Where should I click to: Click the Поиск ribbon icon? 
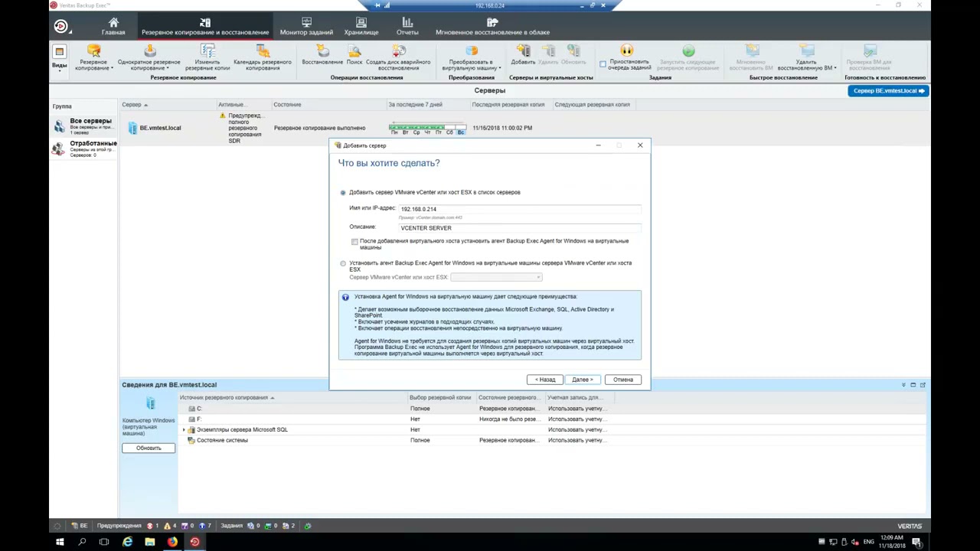pyautogui.click(x=354, y=55)
